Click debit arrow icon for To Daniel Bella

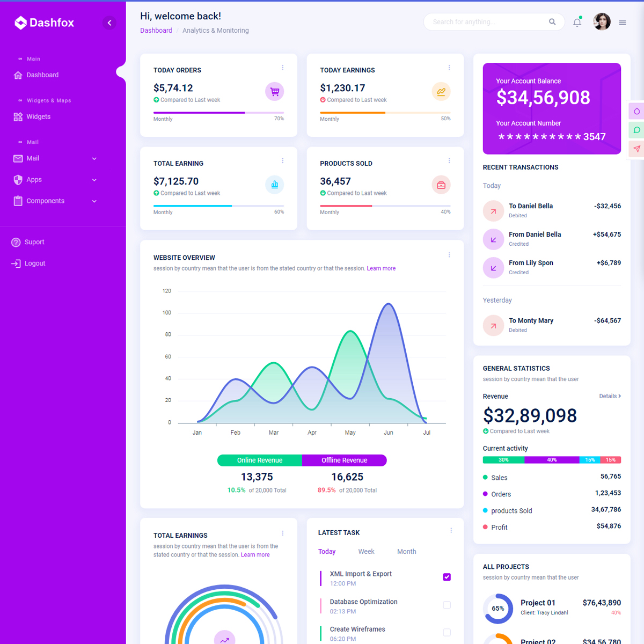[x=493, y=211]
